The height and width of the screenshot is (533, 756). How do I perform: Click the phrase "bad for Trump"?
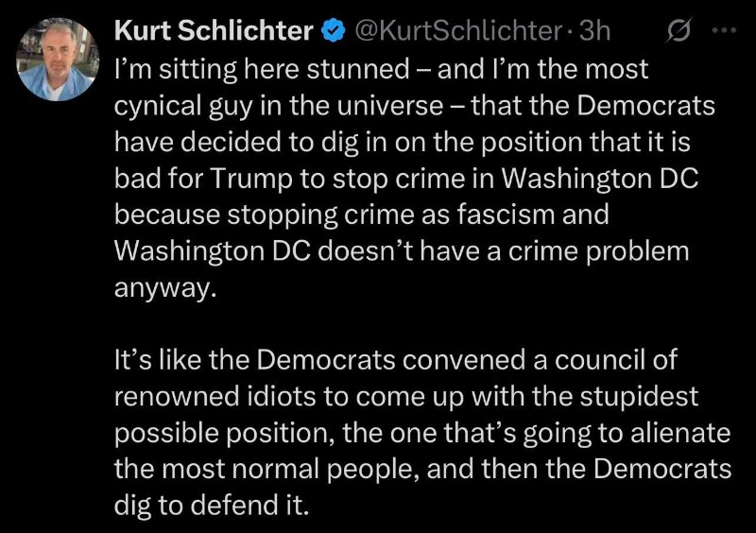click(198, 178)
